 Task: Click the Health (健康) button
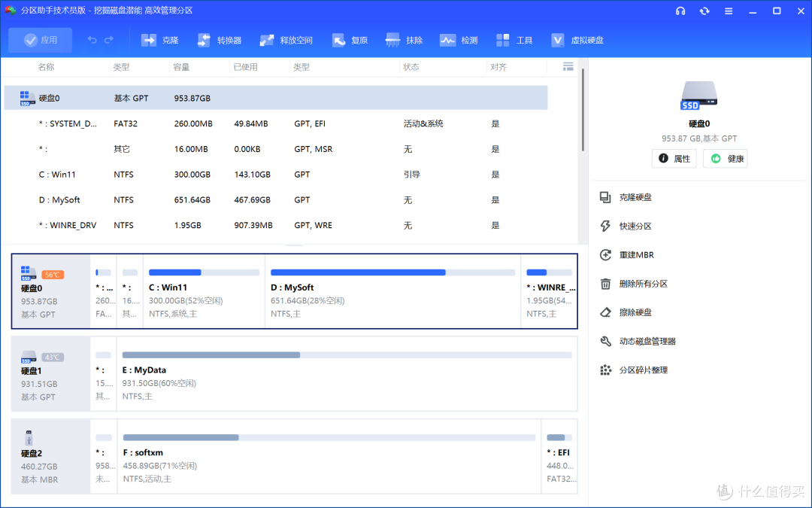[726, 159]
